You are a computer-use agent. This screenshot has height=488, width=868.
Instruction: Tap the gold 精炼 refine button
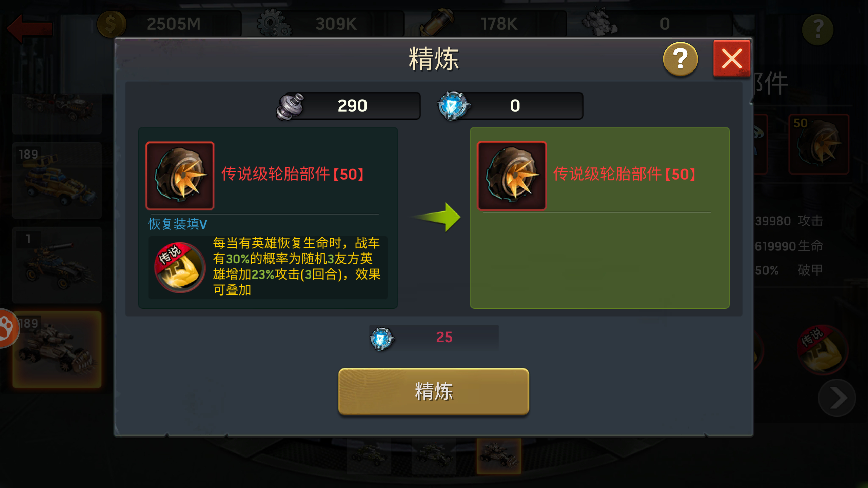[x=434, y=391]
